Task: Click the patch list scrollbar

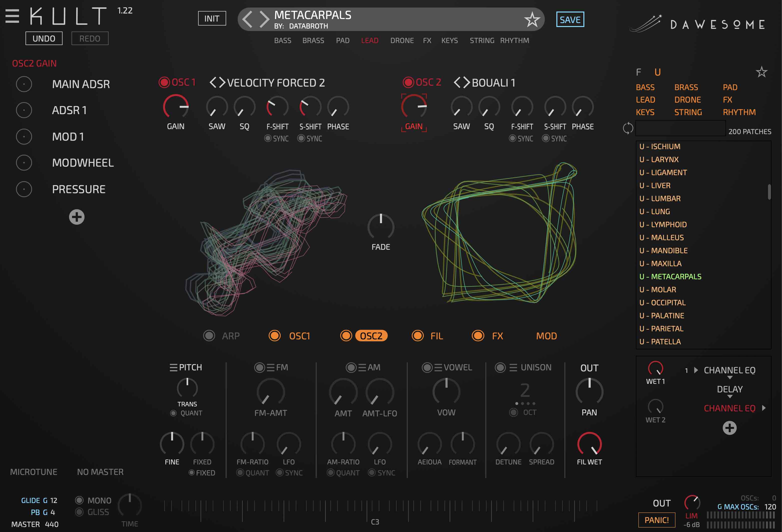Action: pos(769,192)
